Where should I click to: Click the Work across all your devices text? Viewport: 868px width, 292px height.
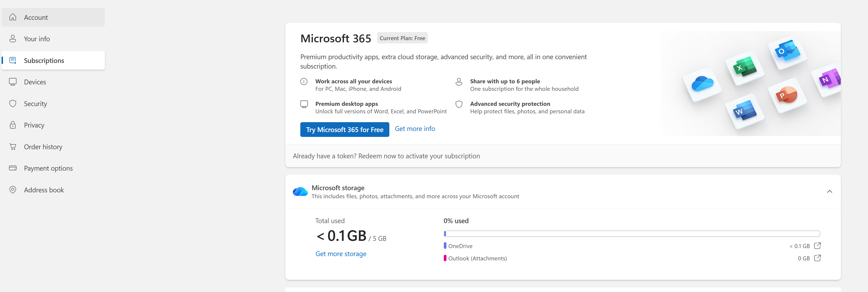tap(353, 81)
